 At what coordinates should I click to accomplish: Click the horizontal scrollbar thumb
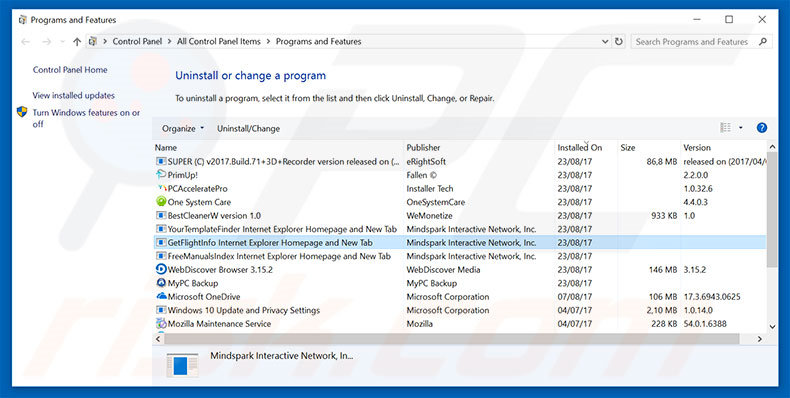click(451, 340)
